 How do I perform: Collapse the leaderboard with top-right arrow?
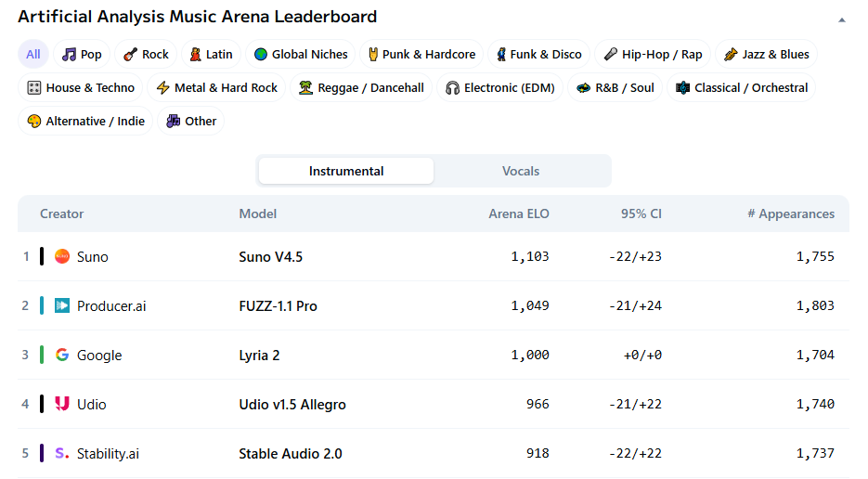pyautogui.click(x=841, y=19)
